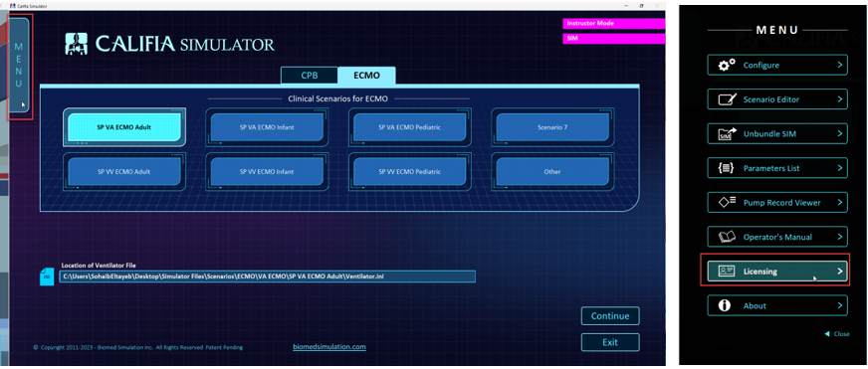
Task: Click the Unbundle SIM icon
Action: pos(727,134)
